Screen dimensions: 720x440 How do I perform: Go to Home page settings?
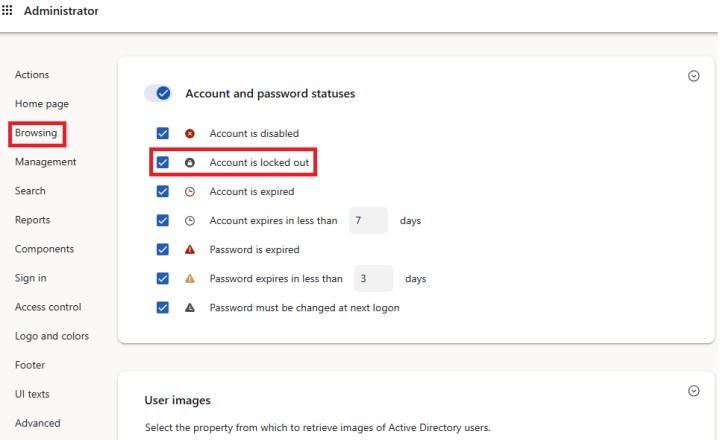pyautogui.click(x=42, y=104)
